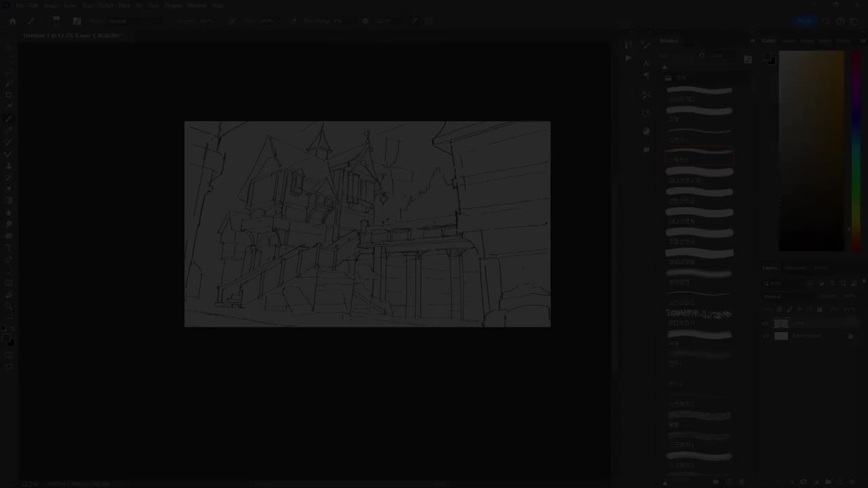Select the Zoom tool
Screen dimensions: 868x488
(9, 306)
